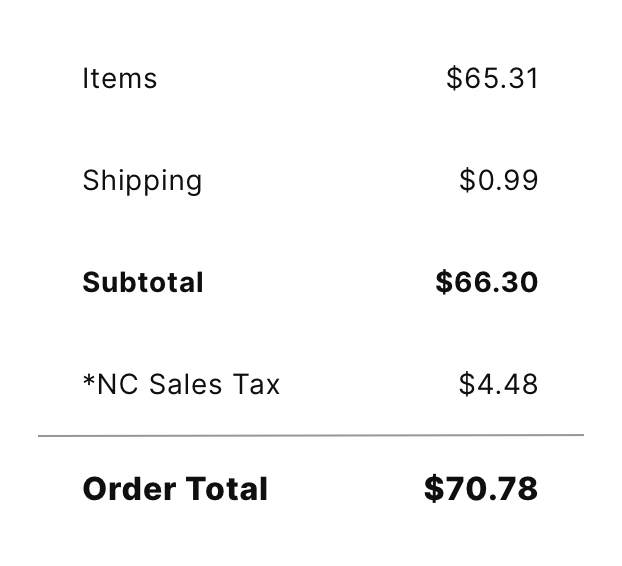
Task: Click the Items label
Action: [119, 78]
